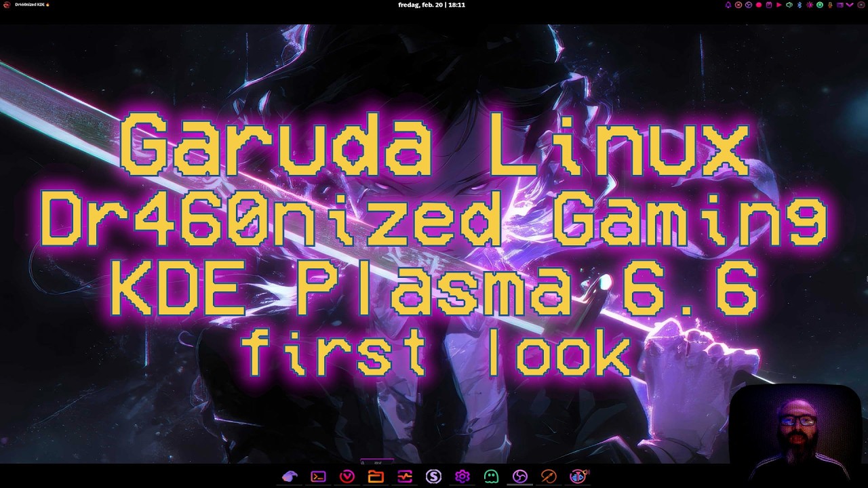Open the volume speaker tray icon
Image resolution: width=868 pixels, height=488 pixels.
tap(789, 5)
